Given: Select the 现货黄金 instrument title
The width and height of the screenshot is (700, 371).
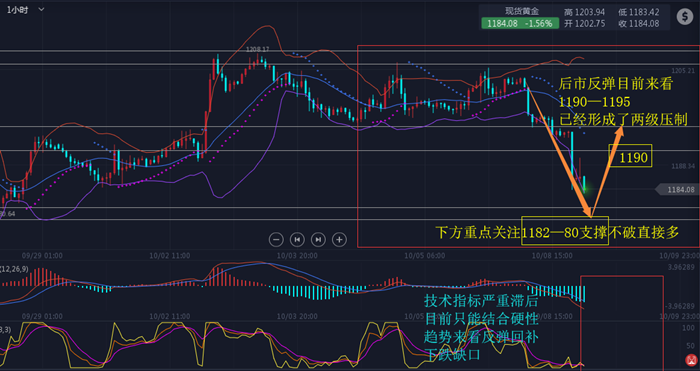Looking at the screenshot, I should [x=520, y=12].
